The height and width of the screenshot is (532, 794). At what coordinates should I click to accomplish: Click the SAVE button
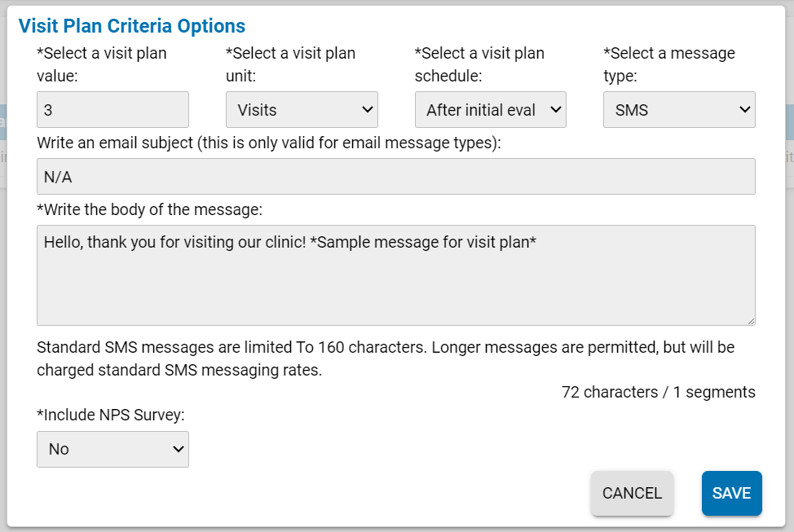pyautogui.click(x=731, y=493)
